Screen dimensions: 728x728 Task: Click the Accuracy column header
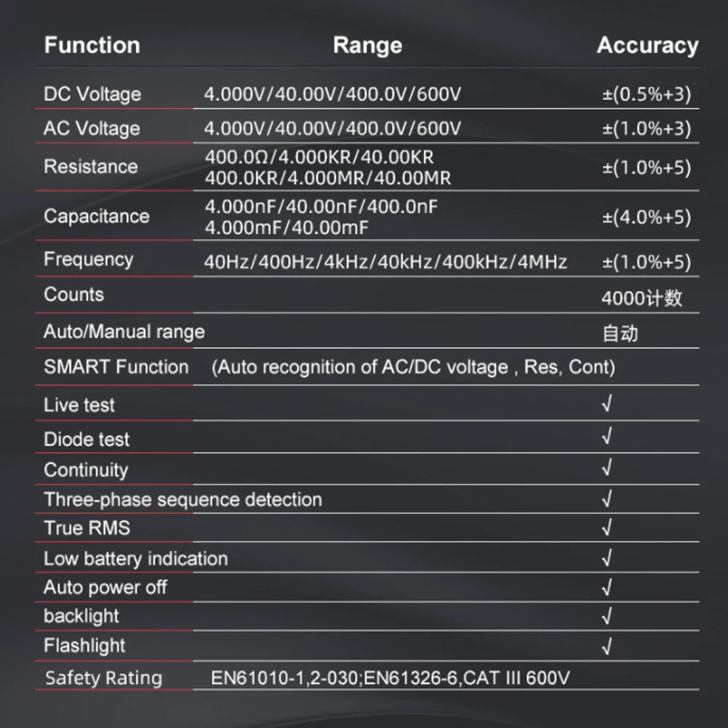tap(647, 45)
